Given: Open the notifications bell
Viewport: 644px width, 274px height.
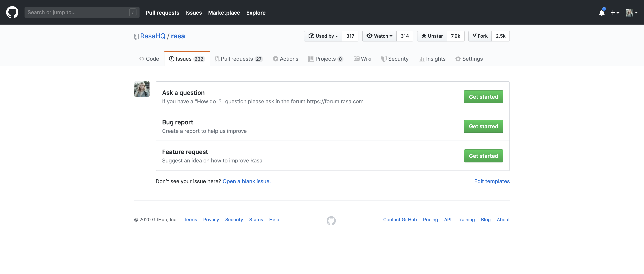Looking at the screenshot, I should [602, 12].
